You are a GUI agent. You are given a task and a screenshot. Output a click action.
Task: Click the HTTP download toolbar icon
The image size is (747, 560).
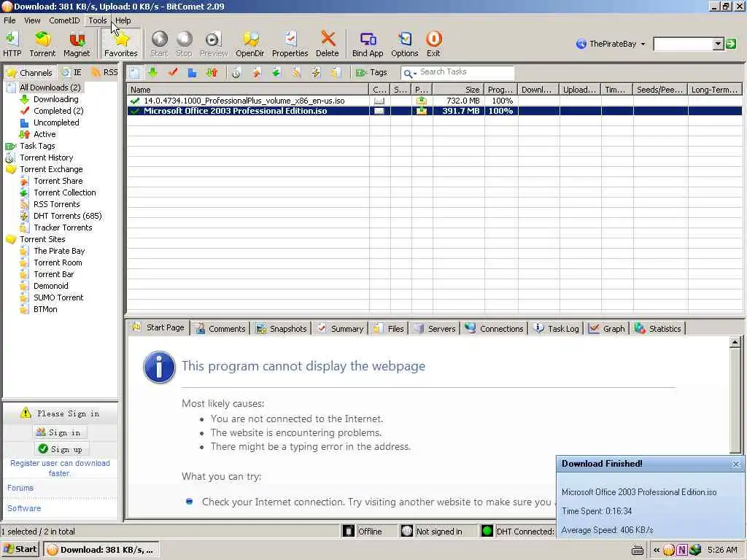[x=12, y=44]
